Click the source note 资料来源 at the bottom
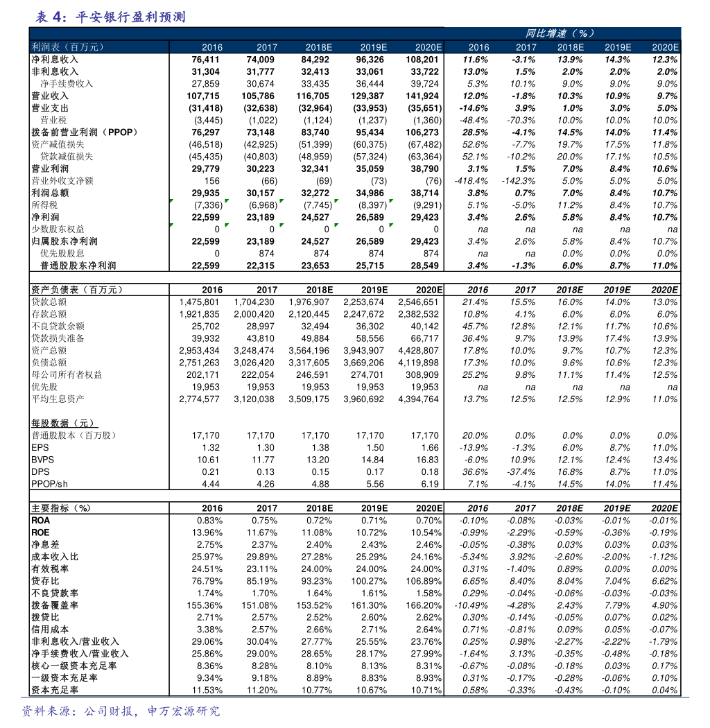Screen dimensions: 710x728 click(x=121, y=711)
